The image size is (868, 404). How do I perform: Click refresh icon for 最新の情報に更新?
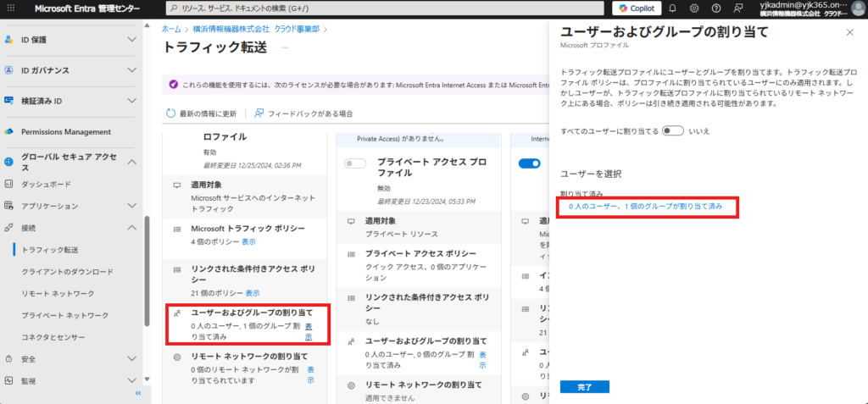click(x=173, y=113)
